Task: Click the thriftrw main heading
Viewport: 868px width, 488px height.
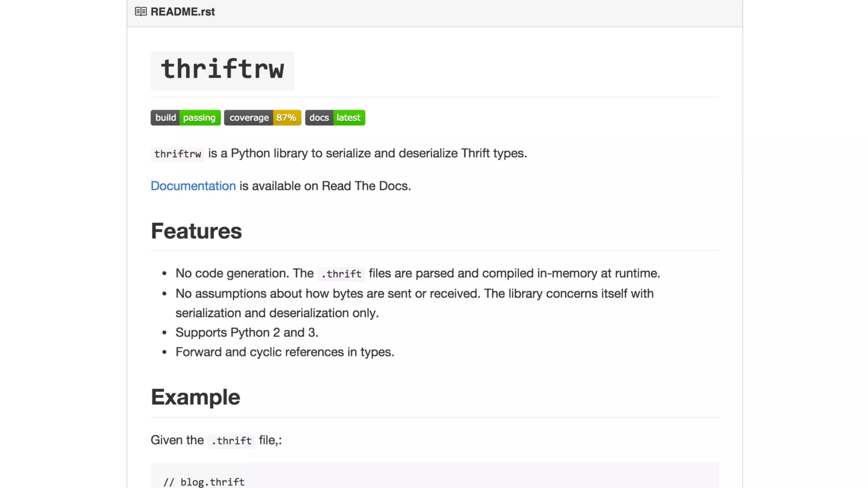Action: tap(222, 69)
